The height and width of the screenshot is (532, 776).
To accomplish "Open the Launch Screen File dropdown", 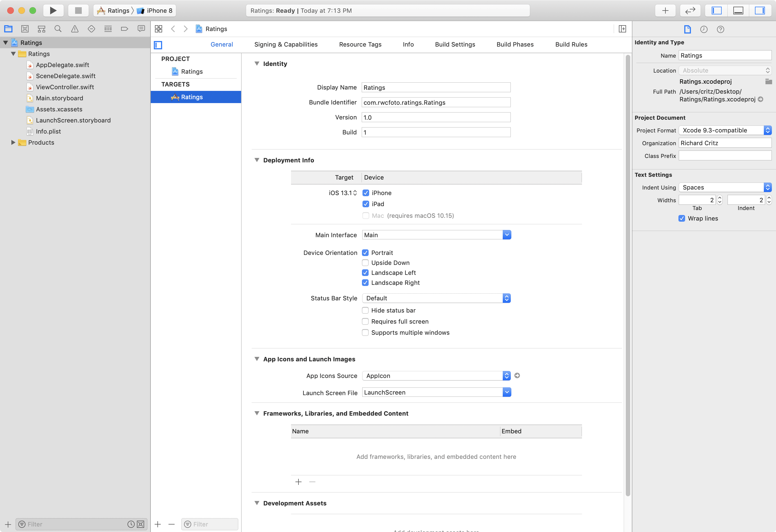I will click(x=507, y=392).
